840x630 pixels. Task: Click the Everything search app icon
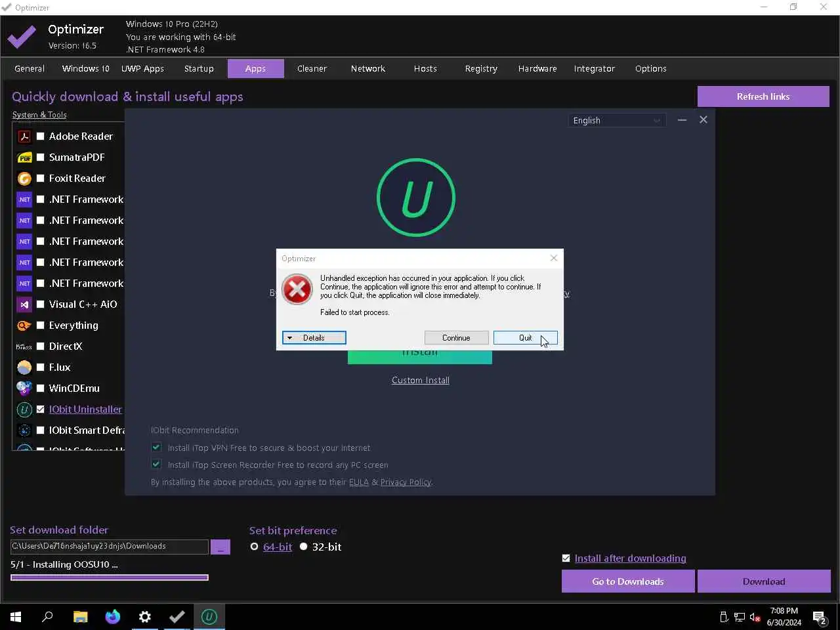(24, 325)
